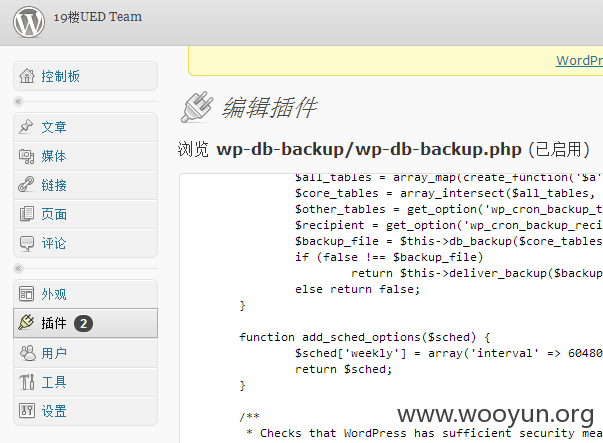Follow the WordPress link in yellow notice
This screenshot has width=603, height=443.
(x=580, y=60)
